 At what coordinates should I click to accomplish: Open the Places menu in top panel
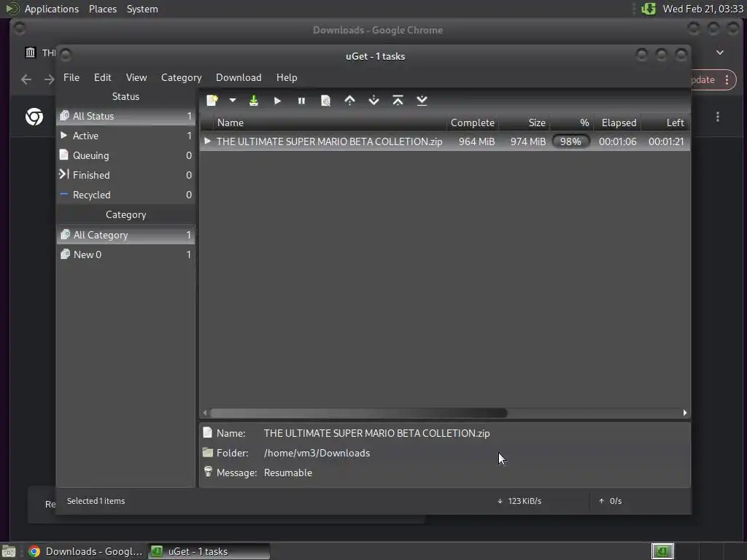point(102,9)
